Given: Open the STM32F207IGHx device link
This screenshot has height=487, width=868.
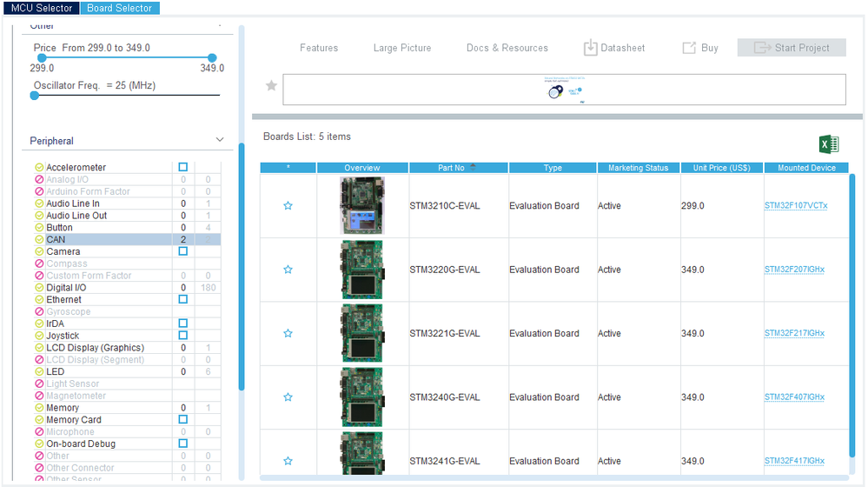Looking at the screenshot, I should (794, 270).
